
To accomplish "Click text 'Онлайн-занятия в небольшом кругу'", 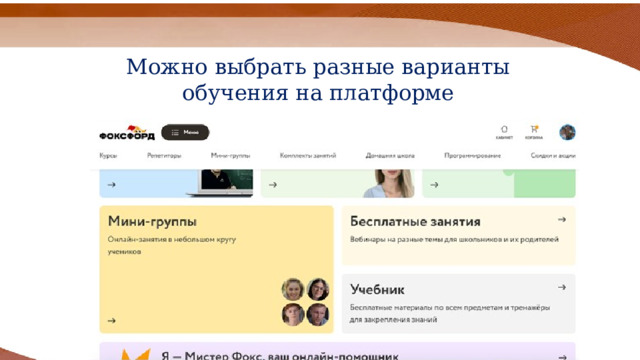I will point(172,240).
